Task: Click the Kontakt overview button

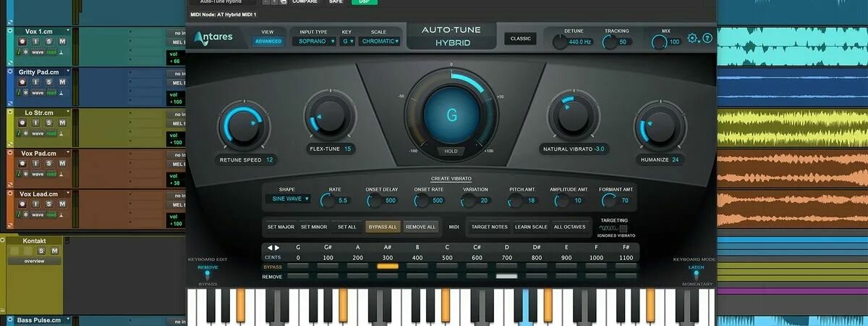Action: (34, 261)
